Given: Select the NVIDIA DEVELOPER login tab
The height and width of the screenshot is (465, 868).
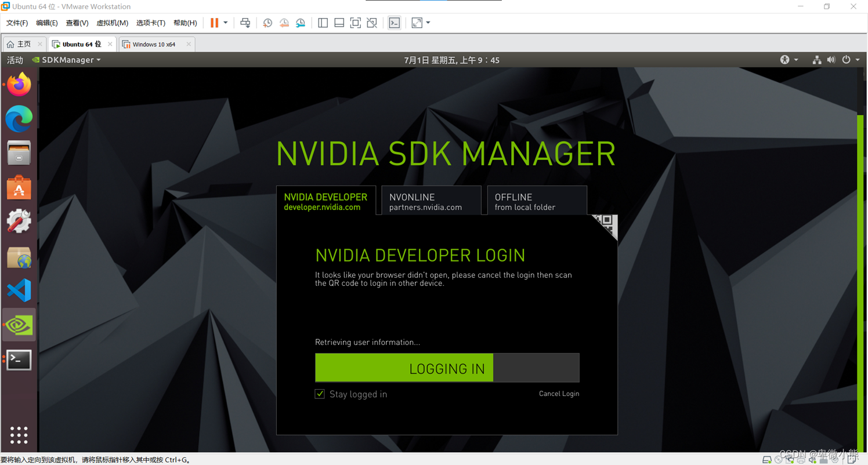Looking at the screenshot, I should 326,201.
